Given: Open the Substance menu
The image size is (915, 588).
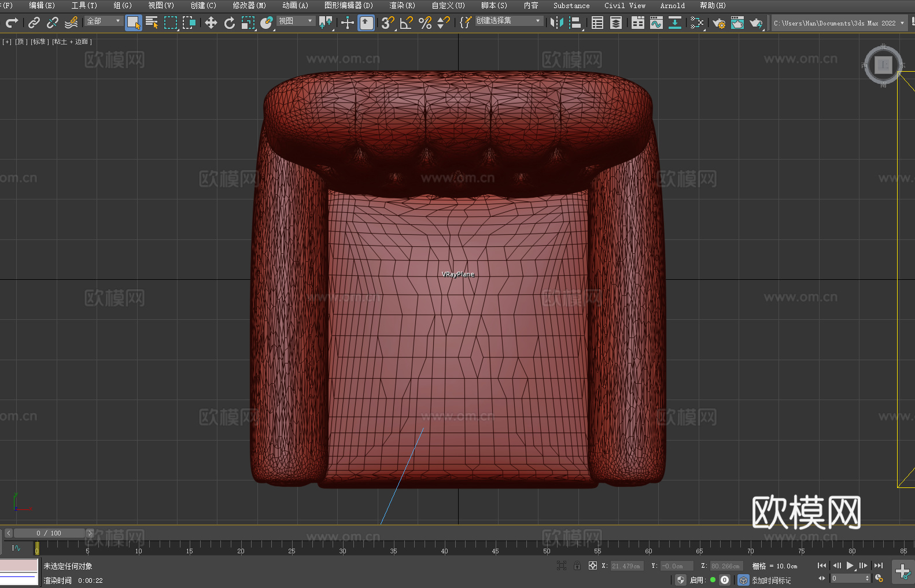Looking at the screenshot, I should [571, 5].
